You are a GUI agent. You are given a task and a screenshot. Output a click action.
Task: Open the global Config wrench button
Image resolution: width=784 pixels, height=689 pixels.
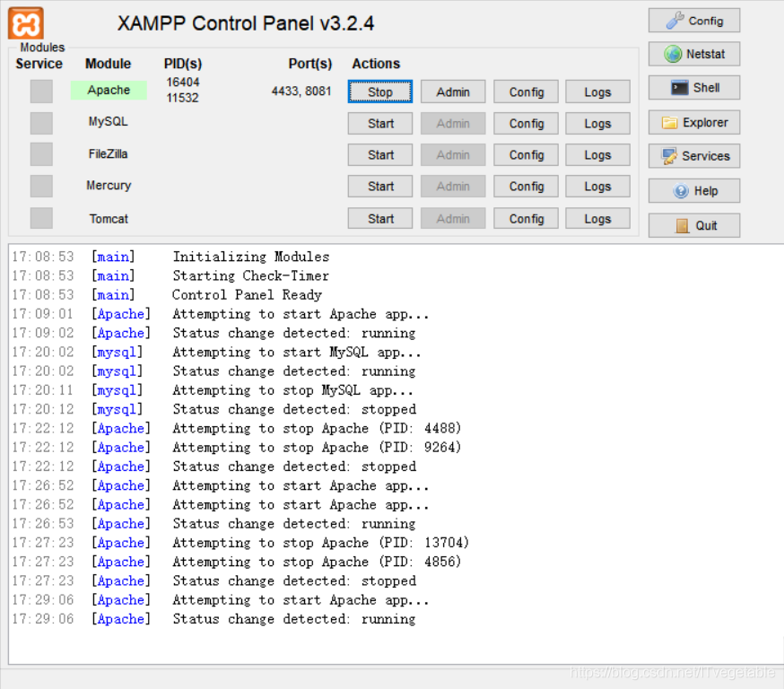click(x=694, y=21)
